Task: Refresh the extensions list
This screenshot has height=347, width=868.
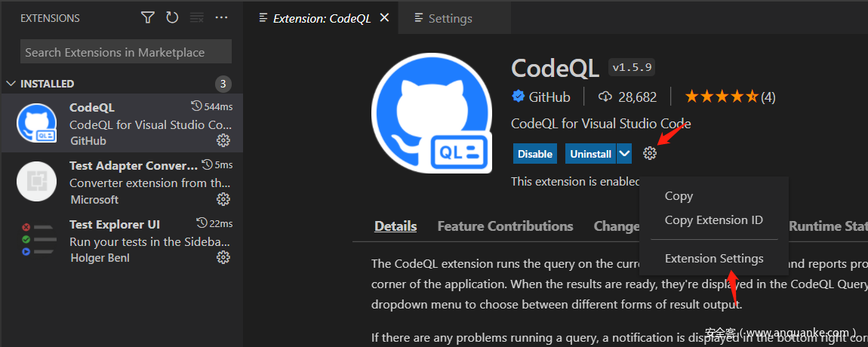Action: pos(172,17)
